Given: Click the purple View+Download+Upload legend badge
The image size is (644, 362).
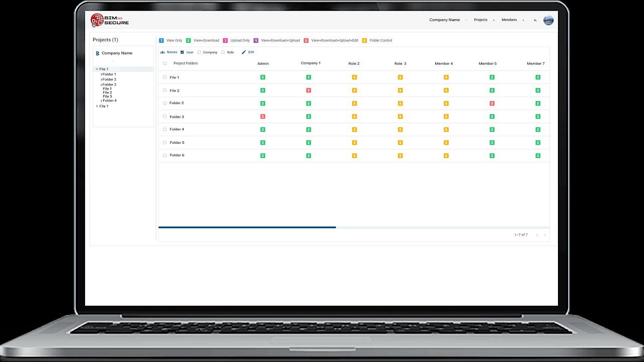Looking at the screenshot, I should click(x=256, y=40).
